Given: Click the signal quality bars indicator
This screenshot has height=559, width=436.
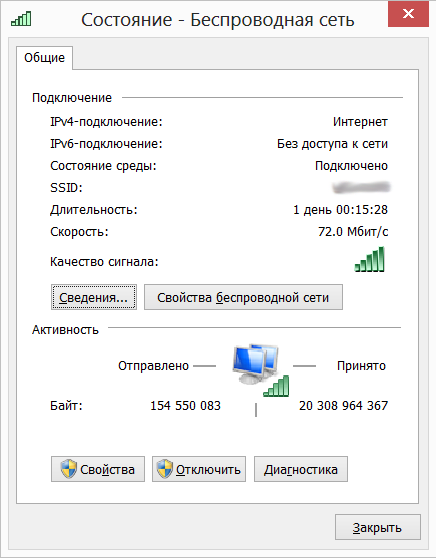Looking at the screenshot, I should coord(369,259).
